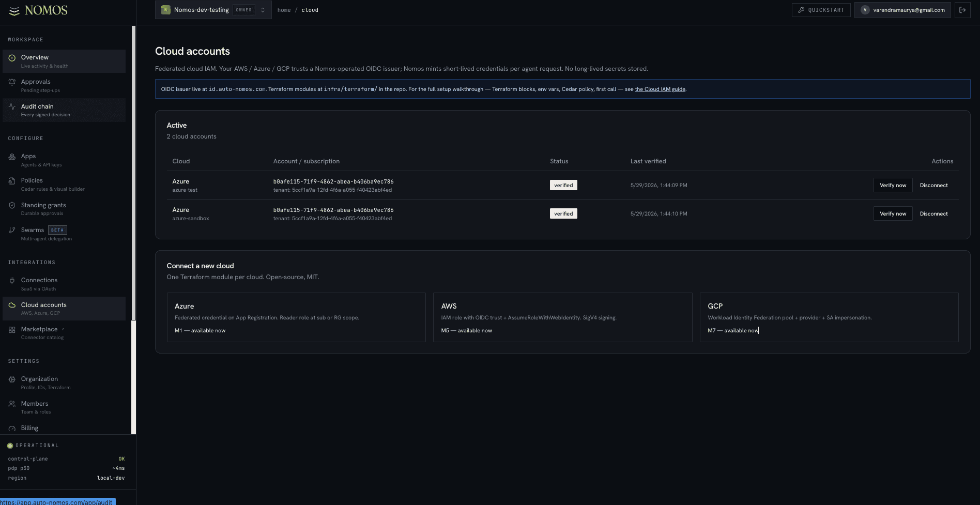
Task: Open the Members team settings
Action: tap(64, 407)
